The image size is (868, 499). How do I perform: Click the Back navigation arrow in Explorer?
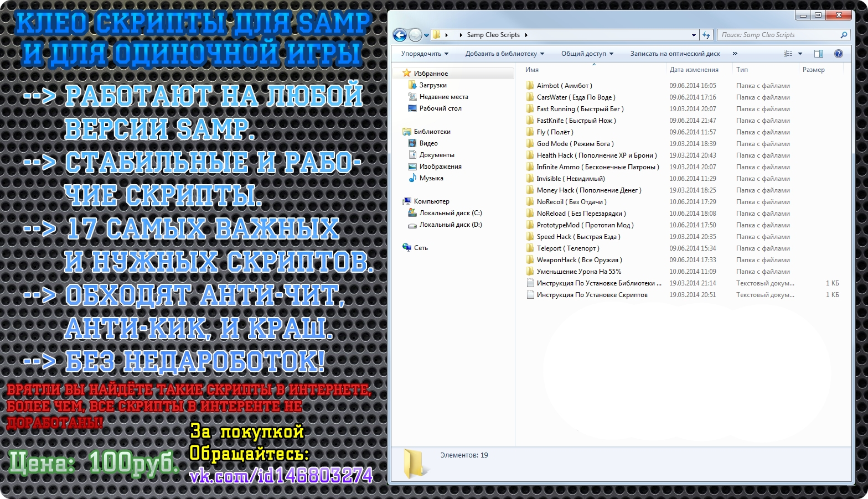click(x=400, y=35)
